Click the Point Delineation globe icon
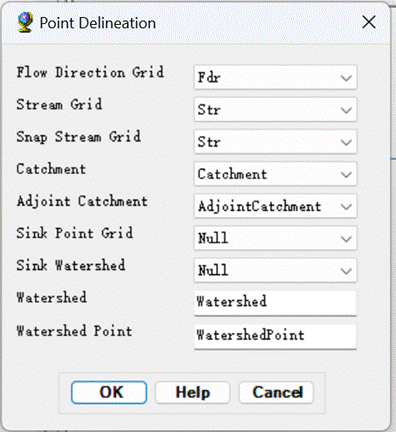396x432 pixels. tap(25, 22)
